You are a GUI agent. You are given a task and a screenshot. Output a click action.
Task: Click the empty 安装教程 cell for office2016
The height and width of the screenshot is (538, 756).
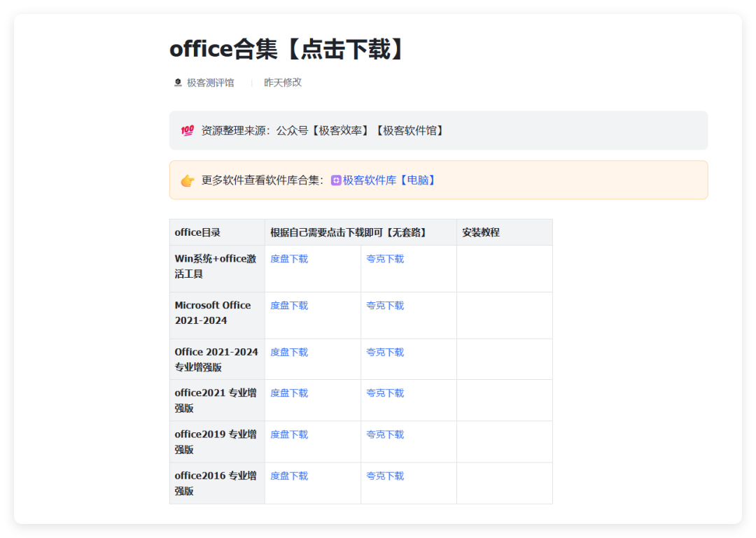click(x=504, y=483)
